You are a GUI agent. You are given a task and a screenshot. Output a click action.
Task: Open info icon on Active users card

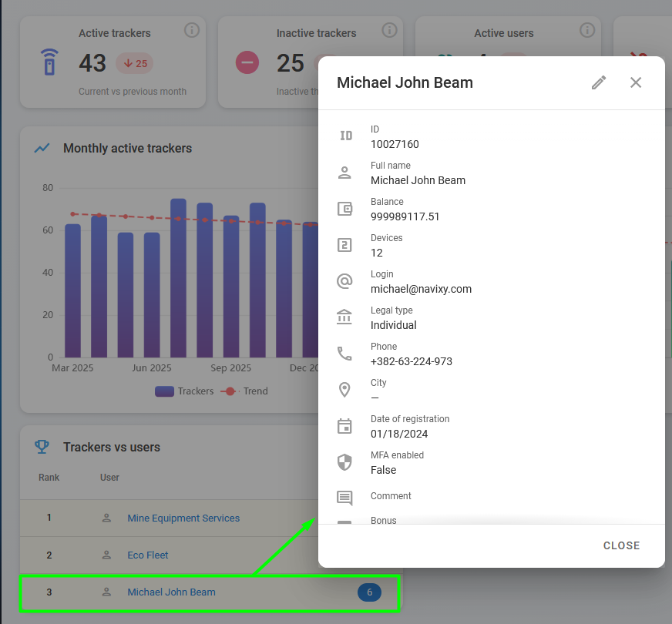tap(587, 30)
